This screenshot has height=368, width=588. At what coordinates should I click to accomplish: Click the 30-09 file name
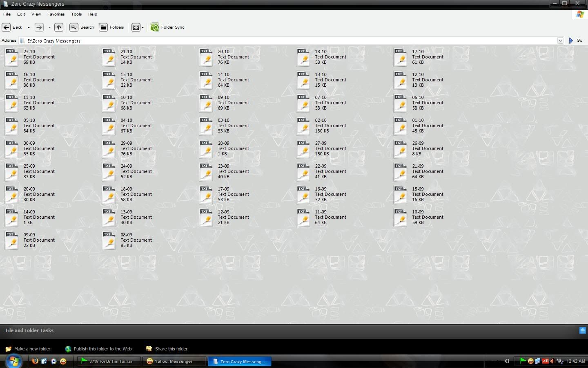(29, 144)
